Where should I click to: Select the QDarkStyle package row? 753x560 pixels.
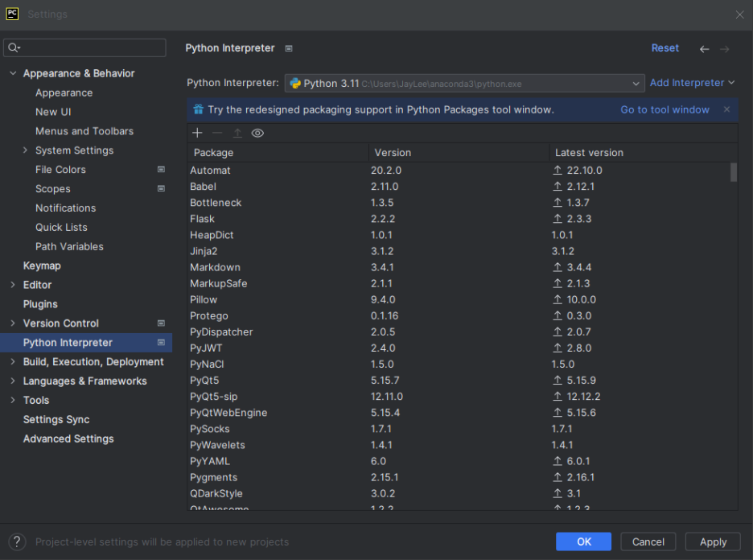(459, 493)
